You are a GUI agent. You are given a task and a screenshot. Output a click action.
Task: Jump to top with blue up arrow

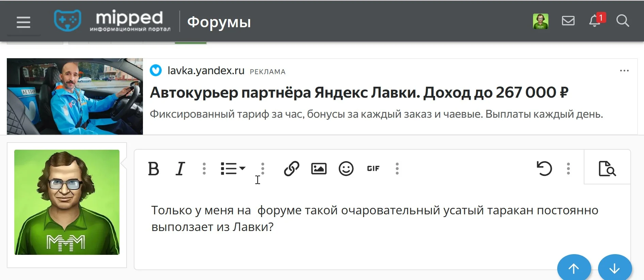coord(574,269)
